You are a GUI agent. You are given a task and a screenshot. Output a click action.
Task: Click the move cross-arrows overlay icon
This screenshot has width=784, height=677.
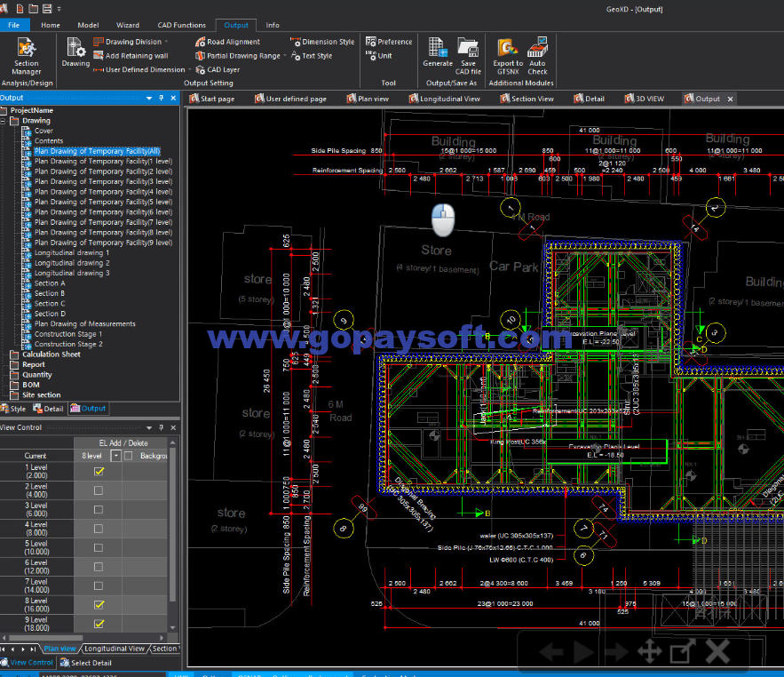[x=650, y=652]
